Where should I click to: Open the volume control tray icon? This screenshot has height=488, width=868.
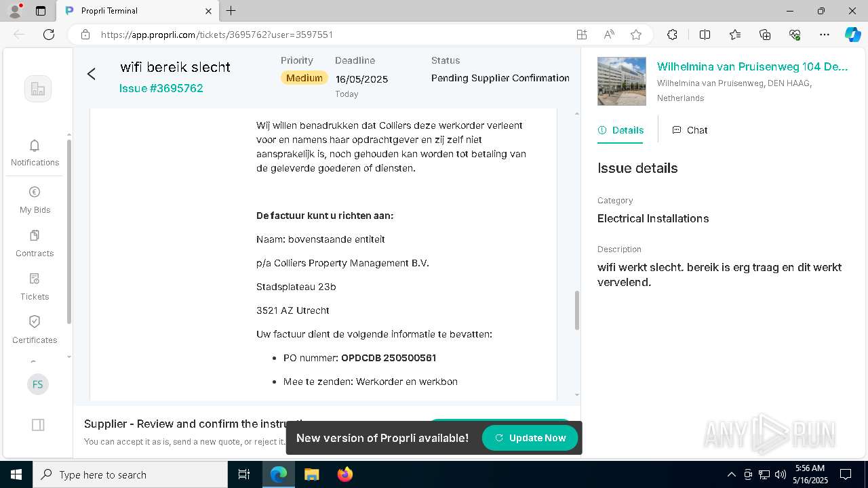coord(781,474)
